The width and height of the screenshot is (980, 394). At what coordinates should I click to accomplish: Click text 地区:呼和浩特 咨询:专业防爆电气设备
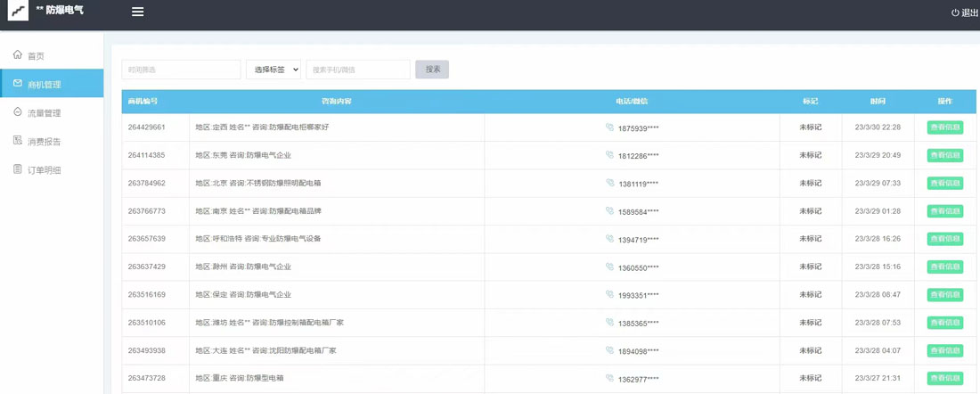pyautogui.click(x=258, y=238)
